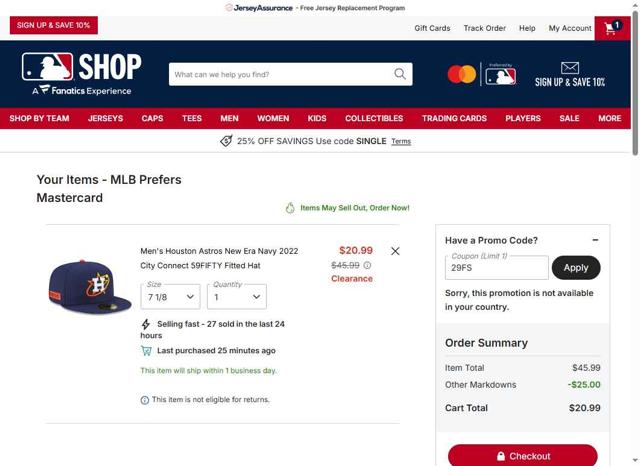Open the CAPS menu

[x=152, y=118]
